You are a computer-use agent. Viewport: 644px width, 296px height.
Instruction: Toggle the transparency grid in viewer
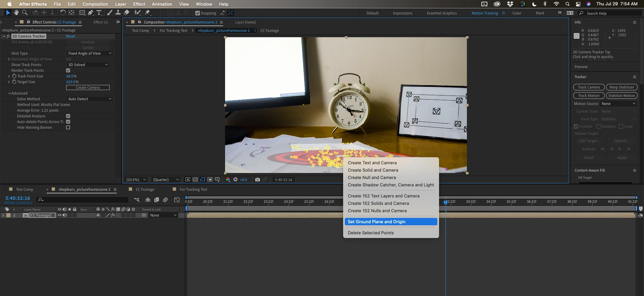195,180
